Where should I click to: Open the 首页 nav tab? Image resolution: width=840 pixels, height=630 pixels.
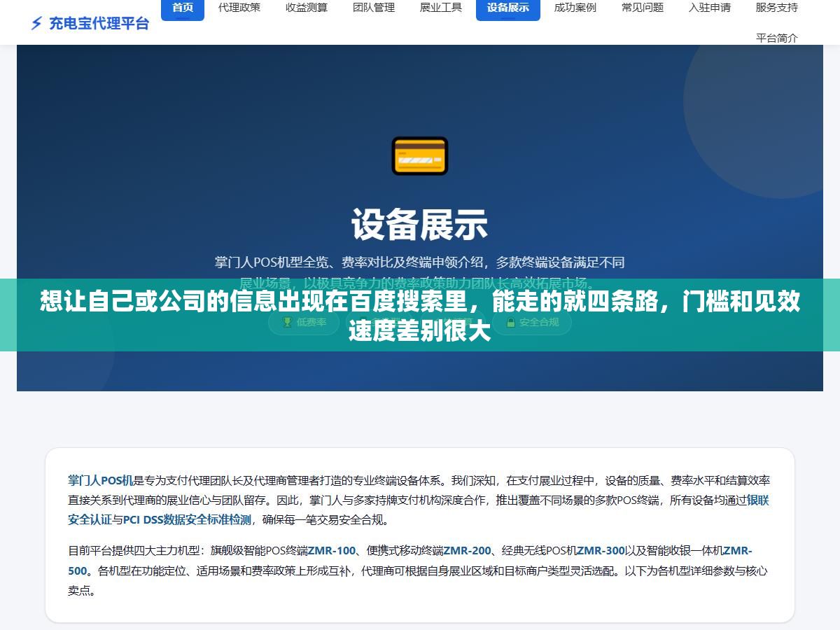pos(183,8)
